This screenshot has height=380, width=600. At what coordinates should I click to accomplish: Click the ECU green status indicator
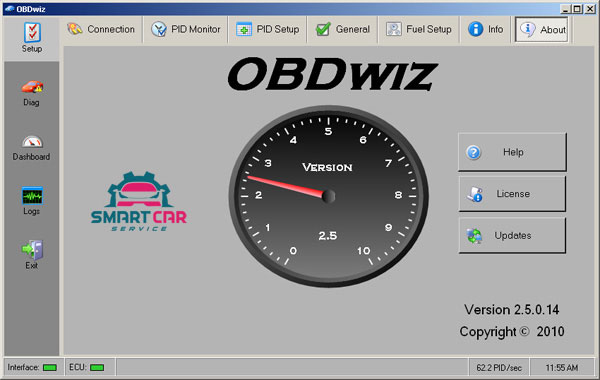tap(97, 368)
